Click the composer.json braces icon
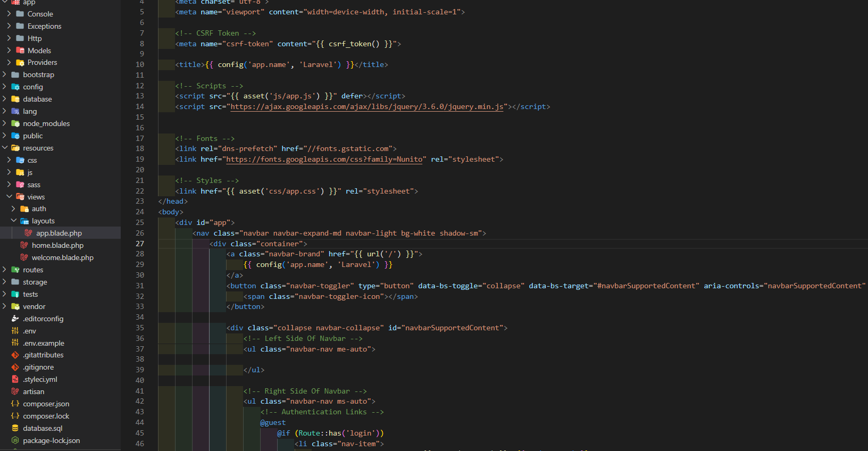 tap(15, 404)
